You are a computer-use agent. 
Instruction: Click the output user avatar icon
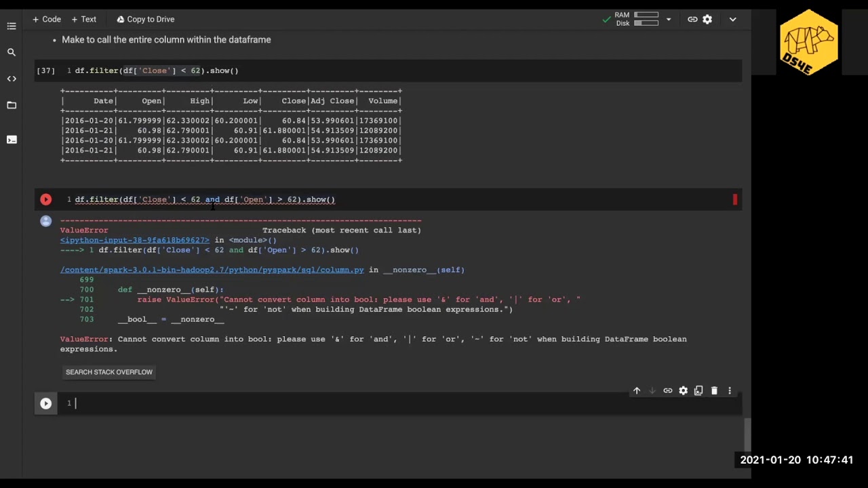(x=45, y=221)
